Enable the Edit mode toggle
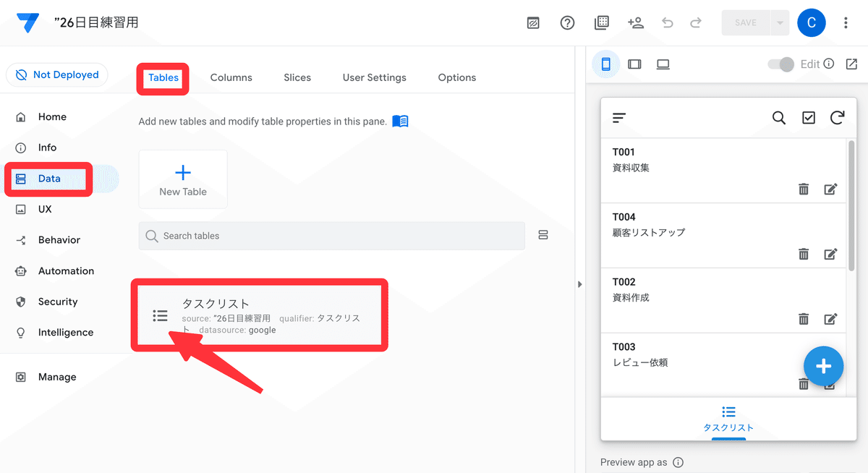The width and height of the screenshot is (868, 473). tap(780, 64)
